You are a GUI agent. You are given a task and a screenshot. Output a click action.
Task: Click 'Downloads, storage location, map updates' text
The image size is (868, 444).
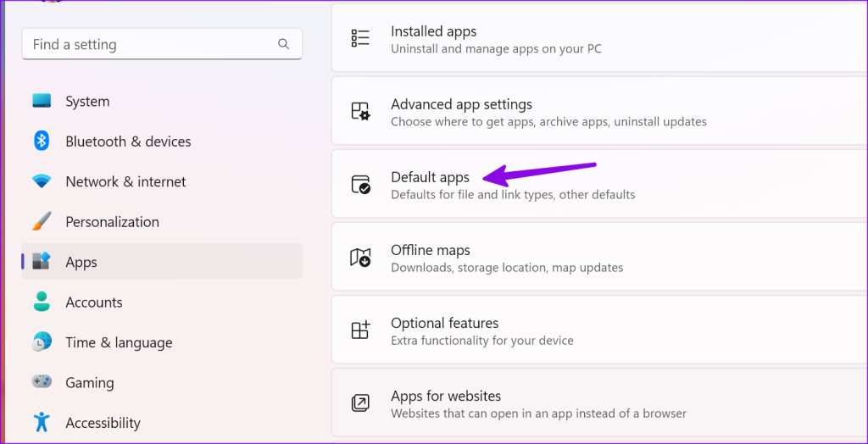[x=507, y=268]
